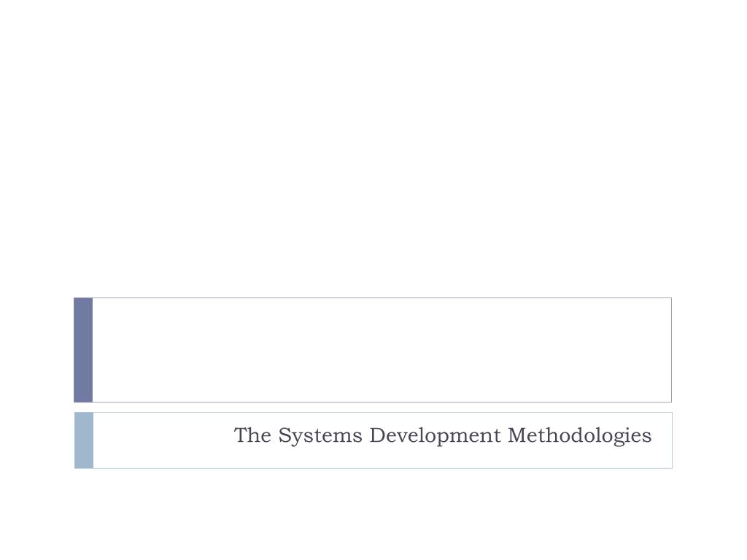The height and width of the screenshot is (560, 747).
Task: Click the word 'The' in the subtitle
Action: click(252, 435)
